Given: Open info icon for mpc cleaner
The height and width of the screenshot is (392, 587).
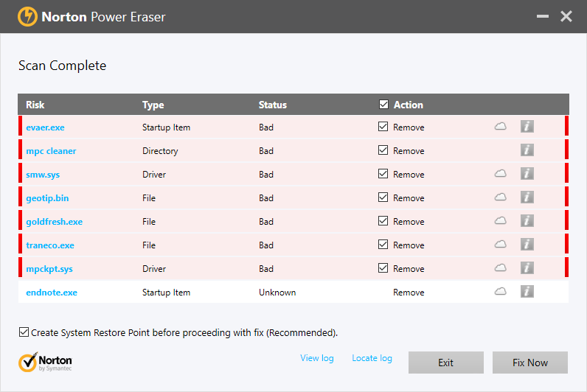Looking at the screenshot, I should pos(527,150).
